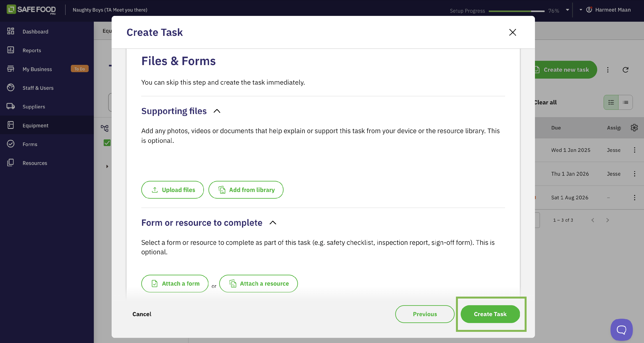This screenshot has height=343, width=644.
Task: Switch to the compact list view
Action: [626, 102]
